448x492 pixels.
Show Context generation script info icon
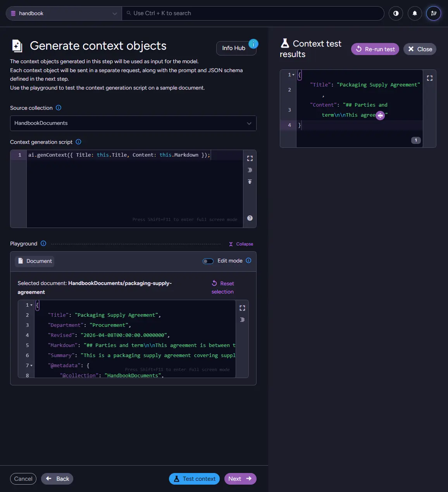(x=78, y=142)
